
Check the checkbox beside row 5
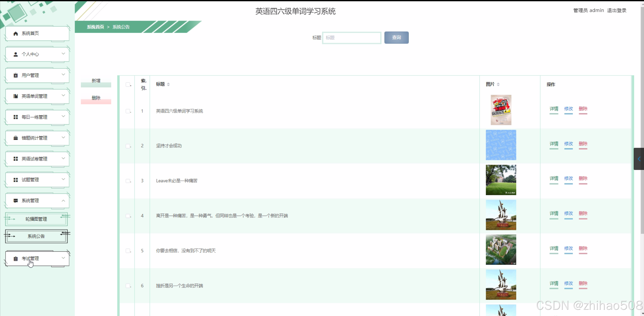127,251
